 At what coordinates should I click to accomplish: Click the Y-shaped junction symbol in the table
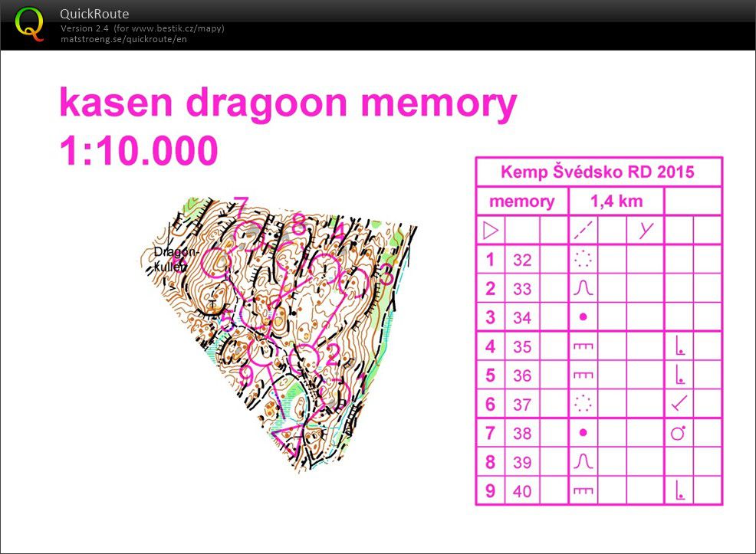(x=645, y=231)
